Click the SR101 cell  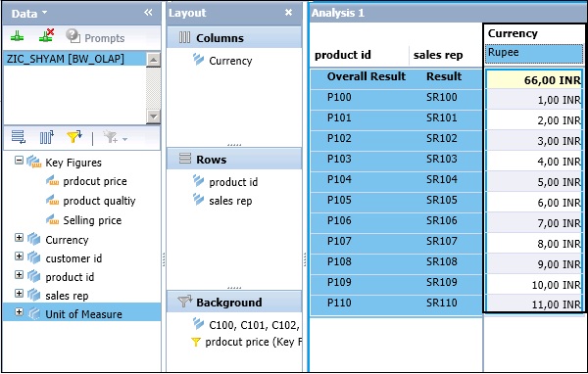tap(441, 117)
